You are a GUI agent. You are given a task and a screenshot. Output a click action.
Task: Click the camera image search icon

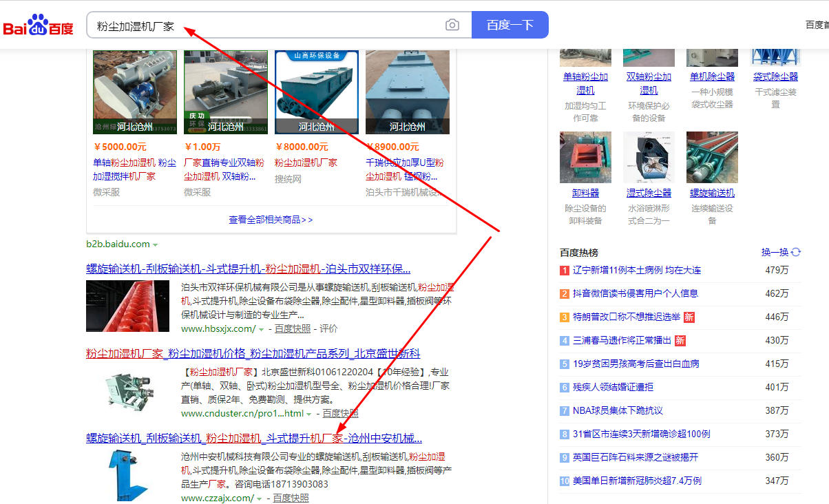coord(452,25)
